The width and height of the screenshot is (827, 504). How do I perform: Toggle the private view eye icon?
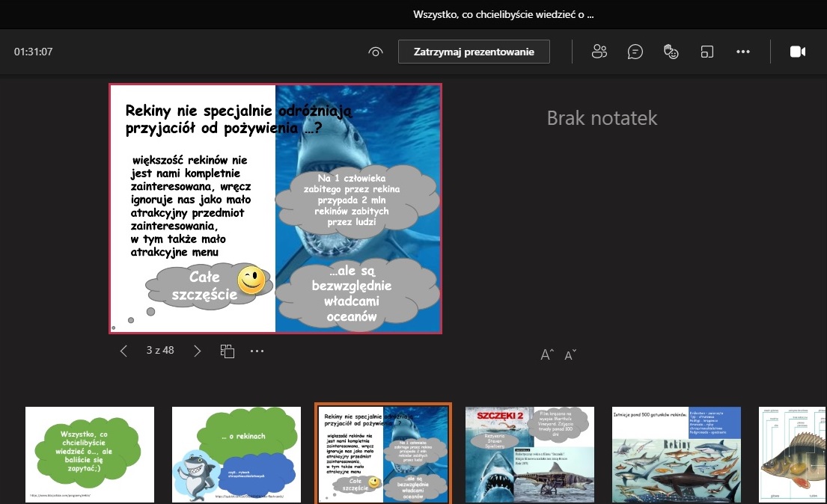[x=376, y=52]
